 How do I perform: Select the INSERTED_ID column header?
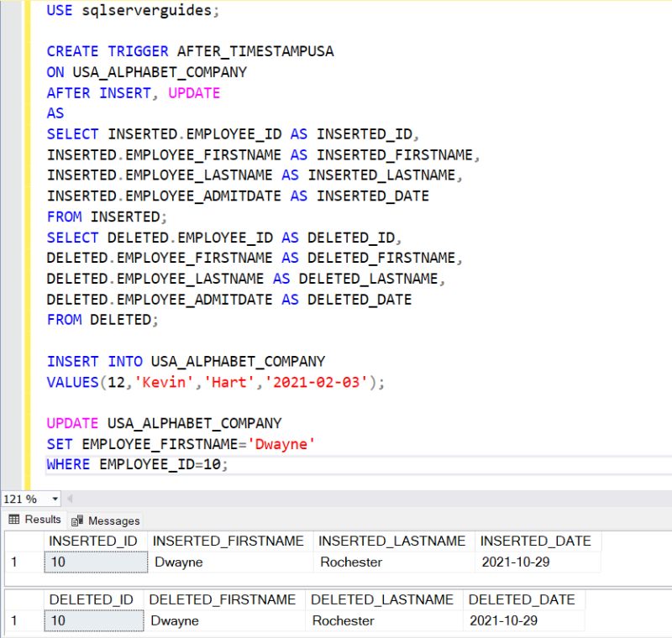[x=93, y=541]
